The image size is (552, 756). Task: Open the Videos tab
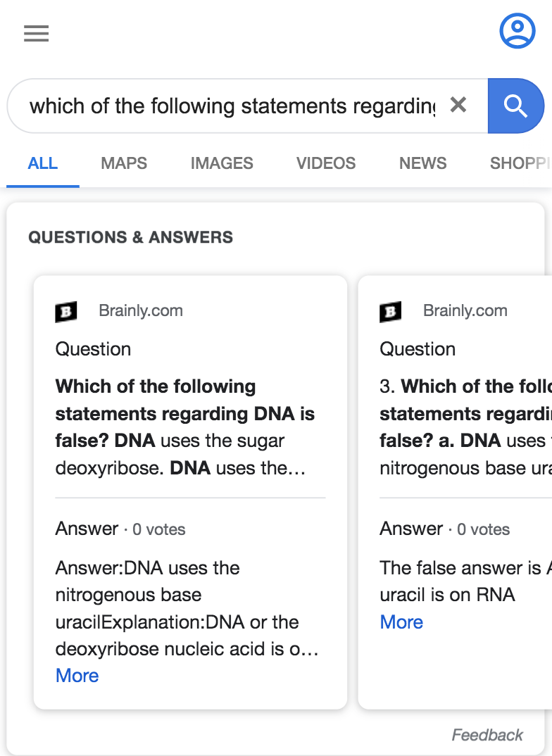(326, 163)
